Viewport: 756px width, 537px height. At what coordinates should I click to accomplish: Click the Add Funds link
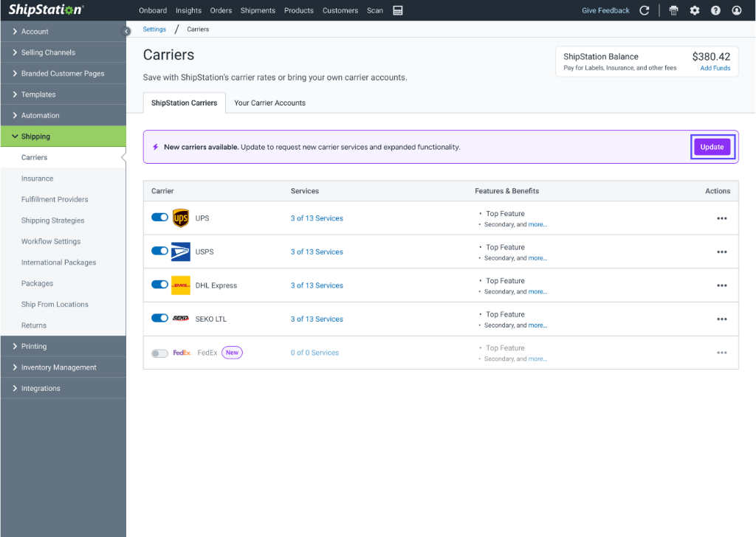coord(715,68)
